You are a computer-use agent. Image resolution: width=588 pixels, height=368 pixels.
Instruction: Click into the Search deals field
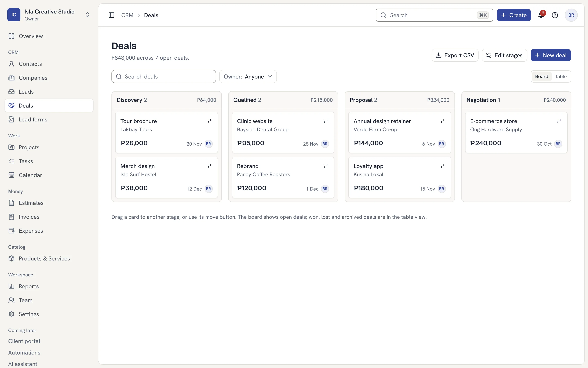pyautogui.click(x=164, y=77)
